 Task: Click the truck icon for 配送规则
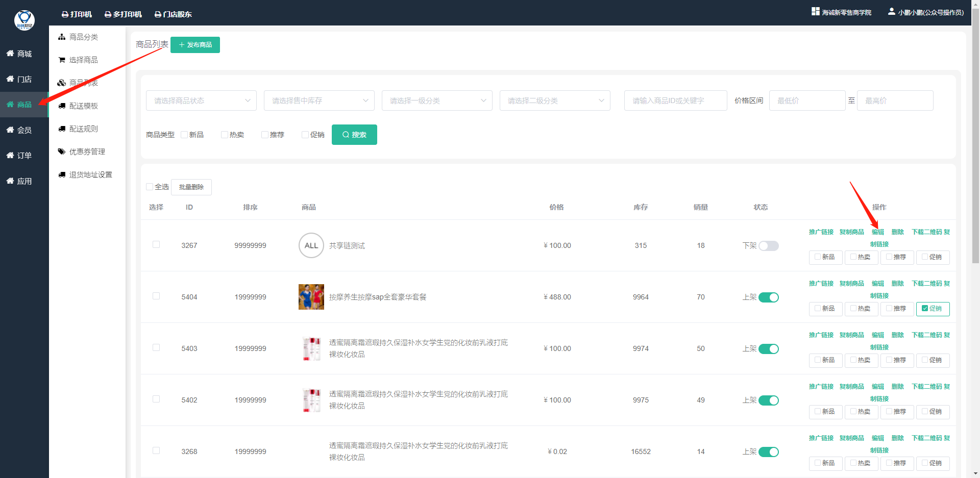coord(62,129)
